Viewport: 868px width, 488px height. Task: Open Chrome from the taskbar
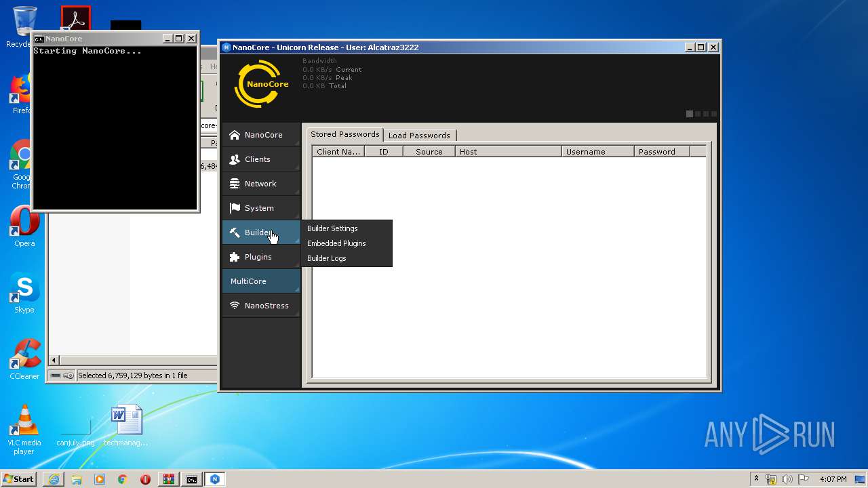pyautogui.click(x=123, y=479)
